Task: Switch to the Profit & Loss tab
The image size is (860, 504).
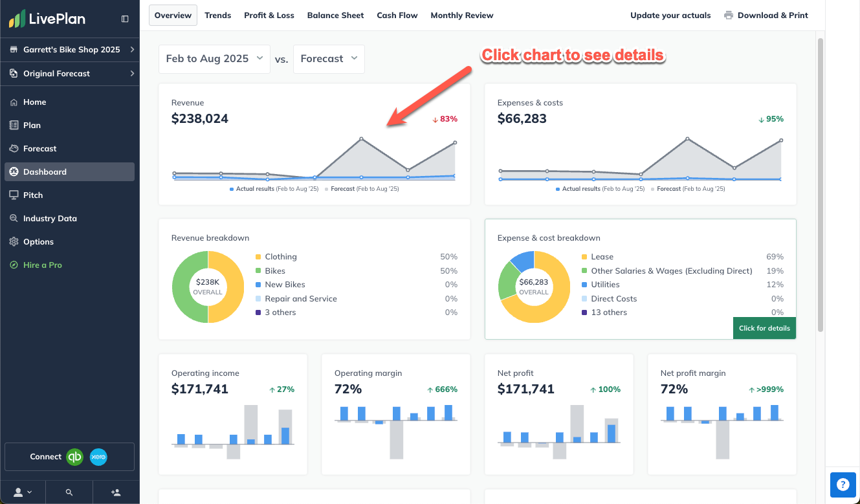Action: click(x=269, y=15)
